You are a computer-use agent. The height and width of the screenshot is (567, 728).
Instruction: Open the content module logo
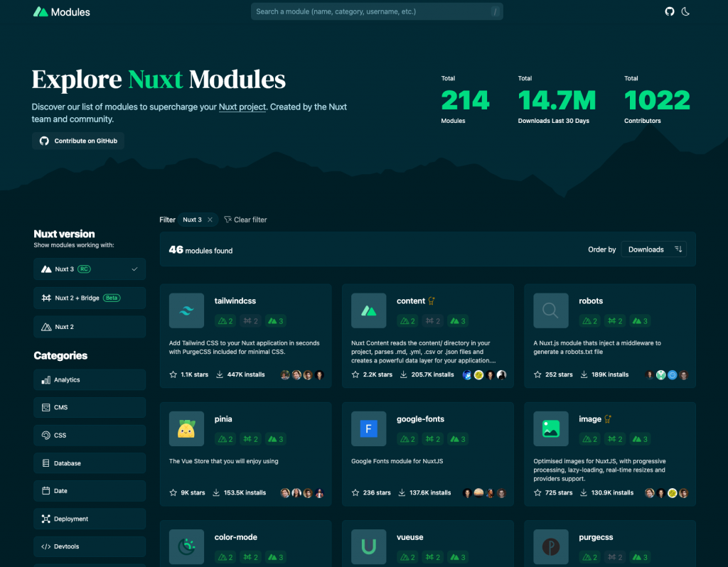pyautogui.click(x=369, y=310)
